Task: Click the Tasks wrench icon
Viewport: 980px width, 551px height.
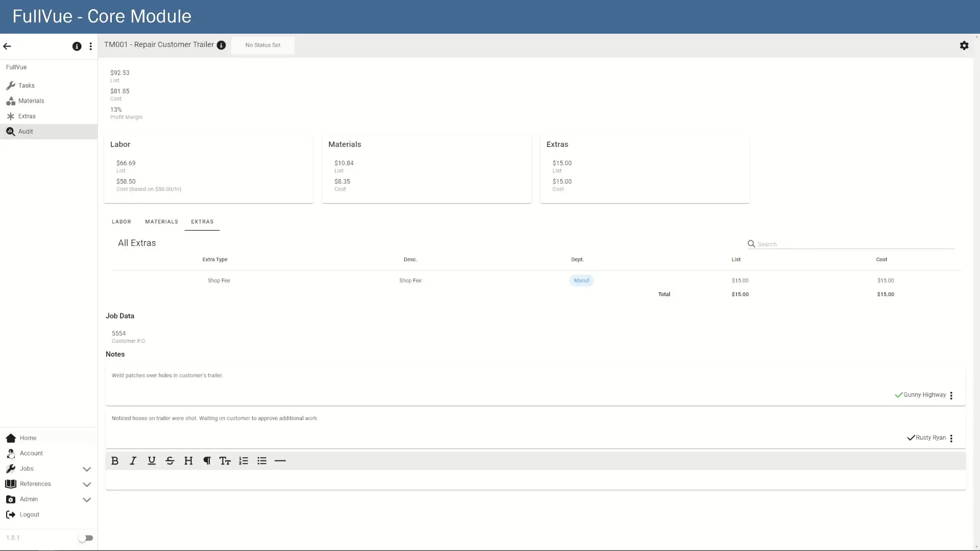Action: [11, 86]
